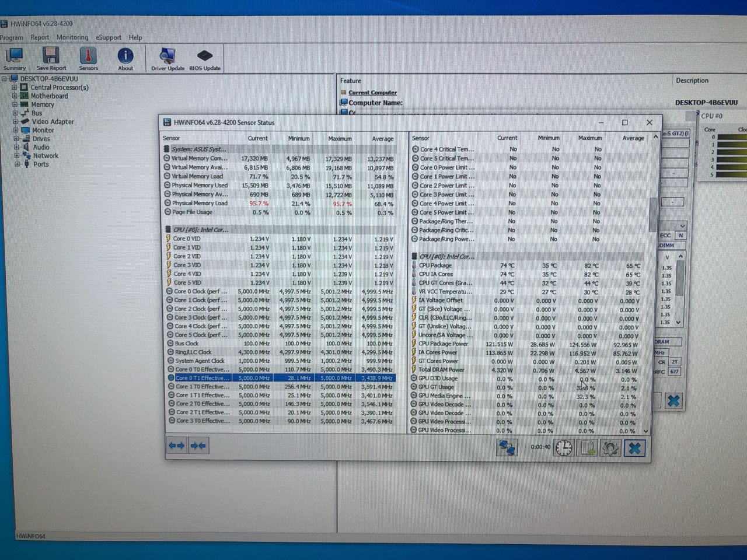Select the Motherboard tree icon
The width and height of the screenshot is (747, 560).
[24, 96]
